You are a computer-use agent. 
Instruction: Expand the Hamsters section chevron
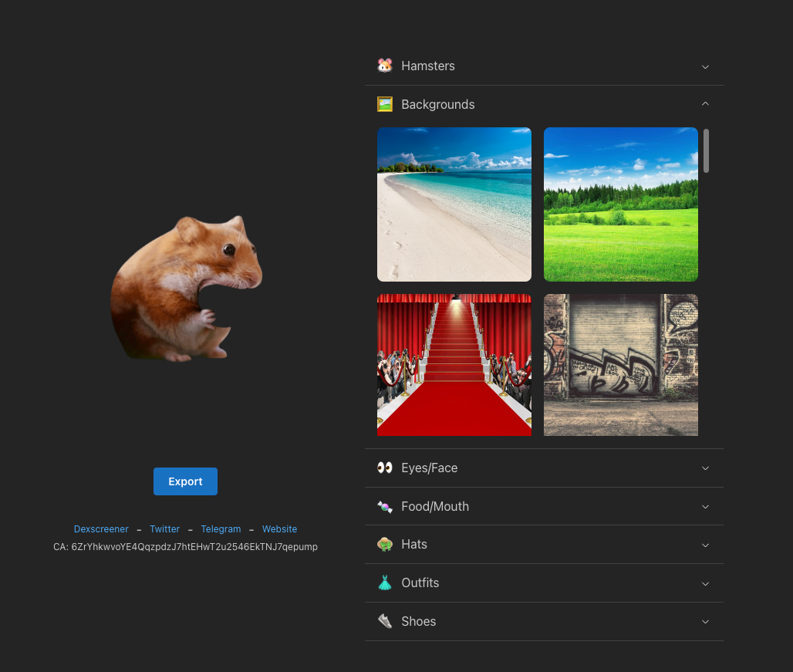705,66
